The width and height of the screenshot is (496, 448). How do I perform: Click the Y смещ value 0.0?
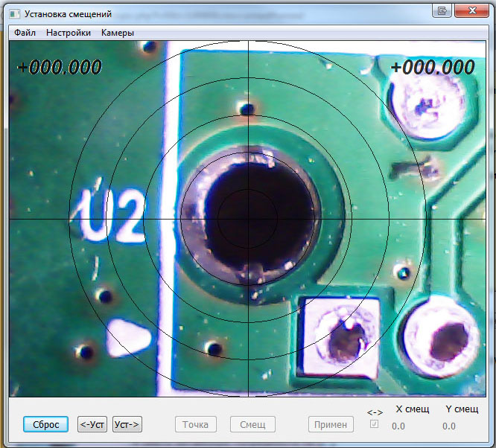pos(449,426)
